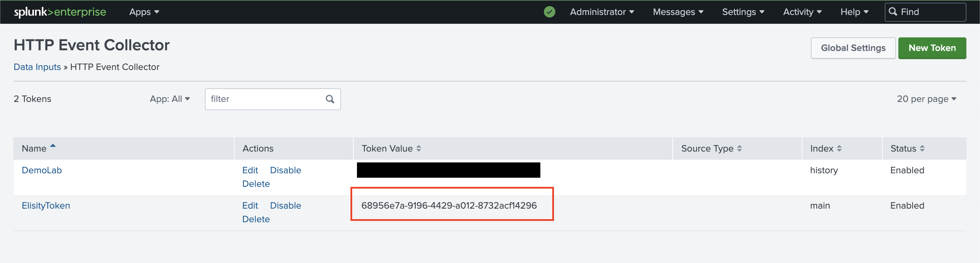Image resolution: width=980 pixels, height=263 pixels.
Task: Click the green health status checkmark icon
Action: pos(549,12)
